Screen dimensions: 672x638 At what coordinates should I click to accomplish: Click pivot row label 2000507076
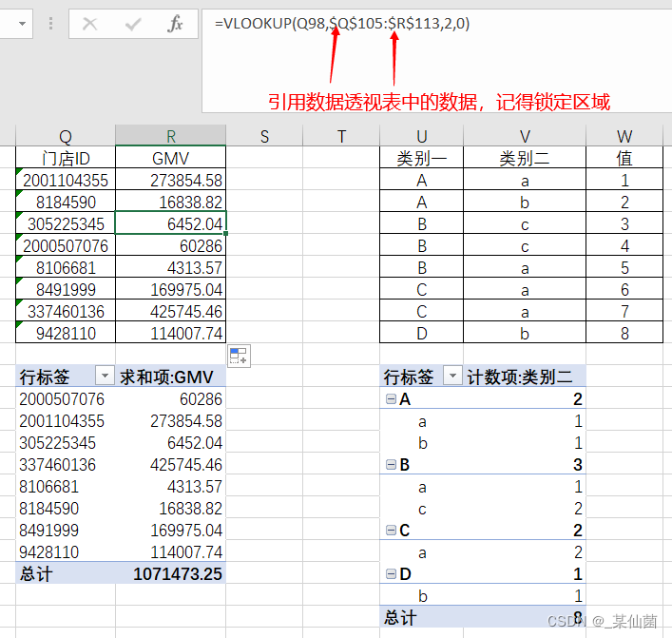point(66,398)
